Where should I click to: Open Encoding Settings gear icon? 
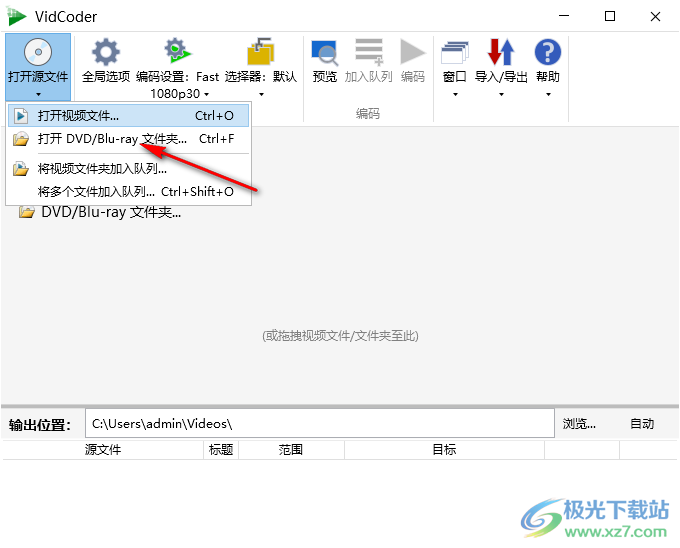(x=177, y=50)
